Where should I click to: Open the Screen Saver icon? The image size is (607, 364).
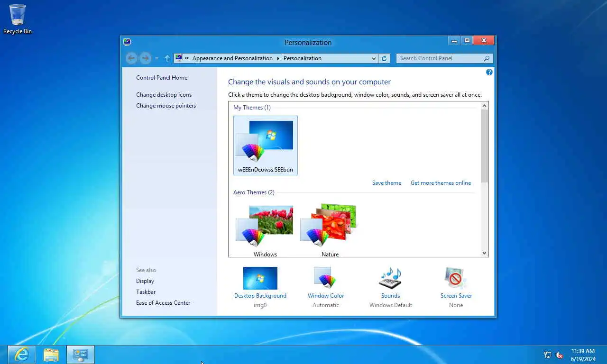456,278
